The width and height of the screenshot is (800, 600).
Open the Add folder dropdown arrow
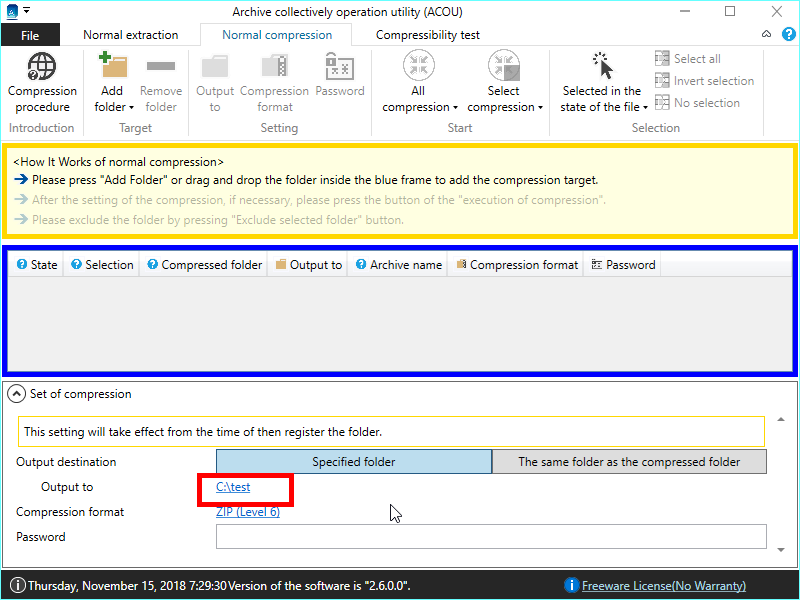[132, 108]
